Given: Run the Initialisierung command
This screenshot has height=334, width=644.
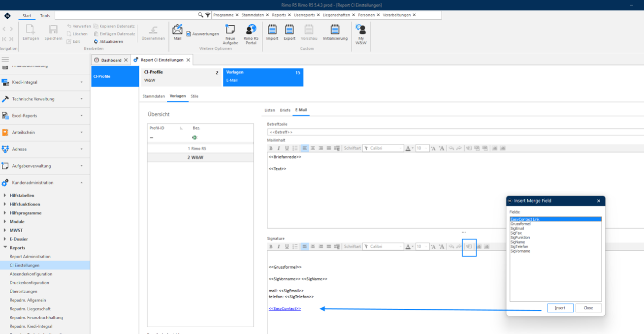Looking at the screenshot, I should point(335,32).
